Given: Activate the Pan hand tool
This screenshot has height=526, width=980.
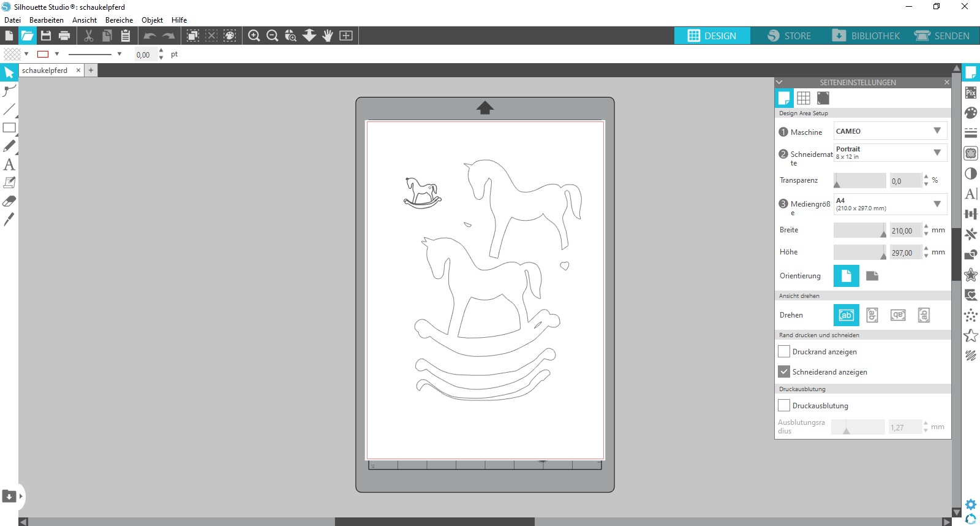Looking at the screenshot, I should (x=328, y=36).
